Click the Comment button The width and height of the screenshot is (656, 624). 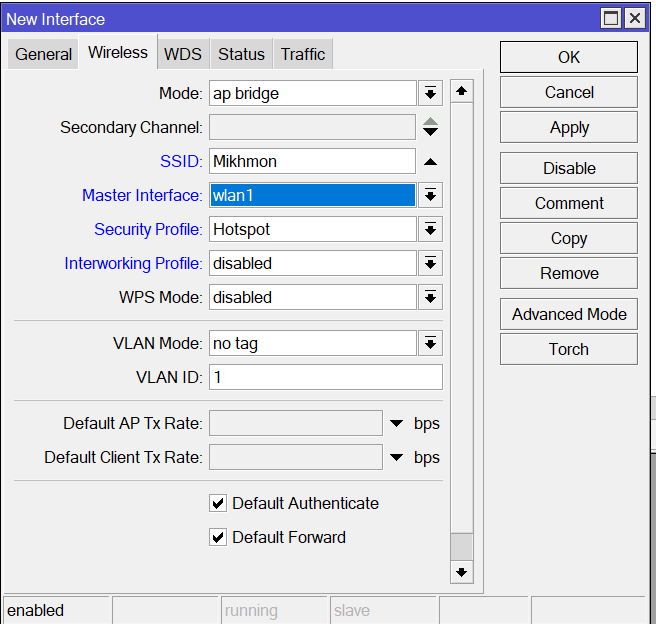pyautogui.click(x=569, y=203)
